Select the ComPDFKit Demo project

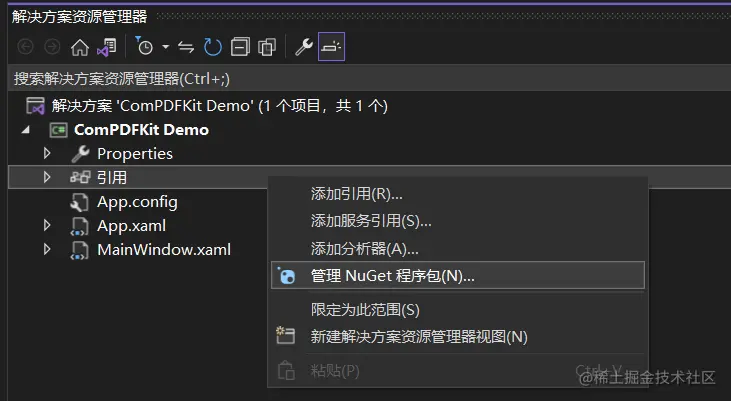pyautogui.click(x=141, y=130)
